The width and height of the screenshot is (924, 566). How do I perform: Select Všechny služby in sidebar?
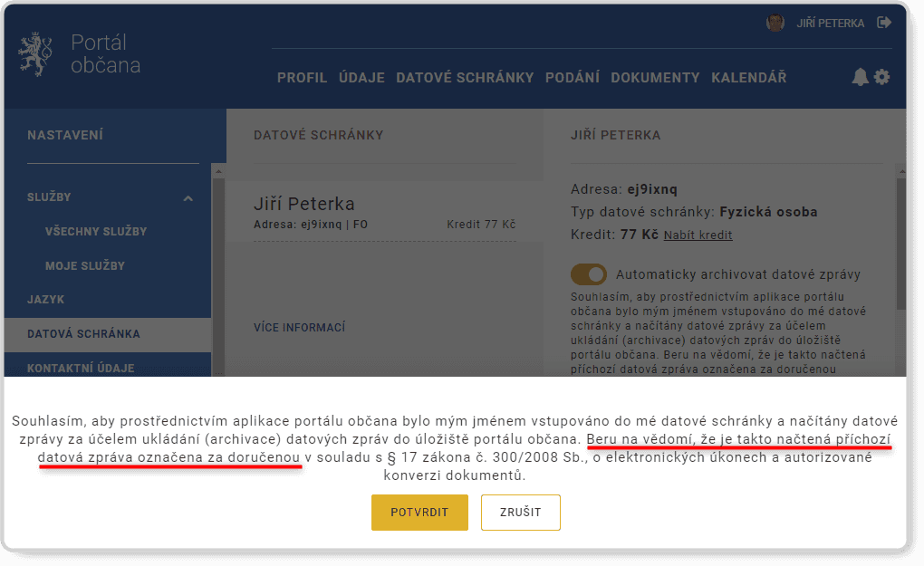(x=96, y=232)
